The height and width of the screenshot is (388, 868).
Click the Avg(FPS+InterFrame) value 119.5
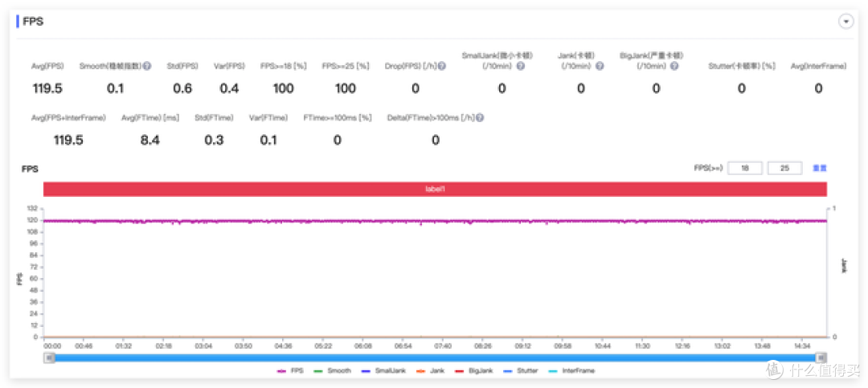pos(68,141)
